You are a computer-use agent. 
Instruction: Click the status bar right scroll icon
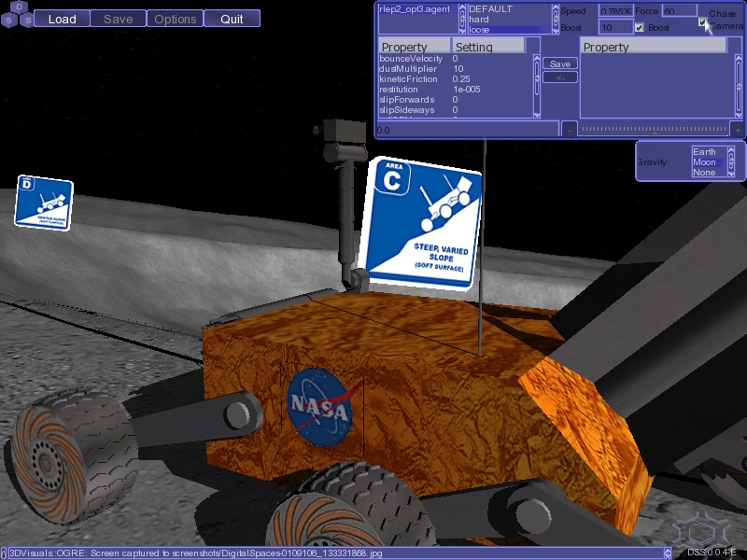(668, 553)
